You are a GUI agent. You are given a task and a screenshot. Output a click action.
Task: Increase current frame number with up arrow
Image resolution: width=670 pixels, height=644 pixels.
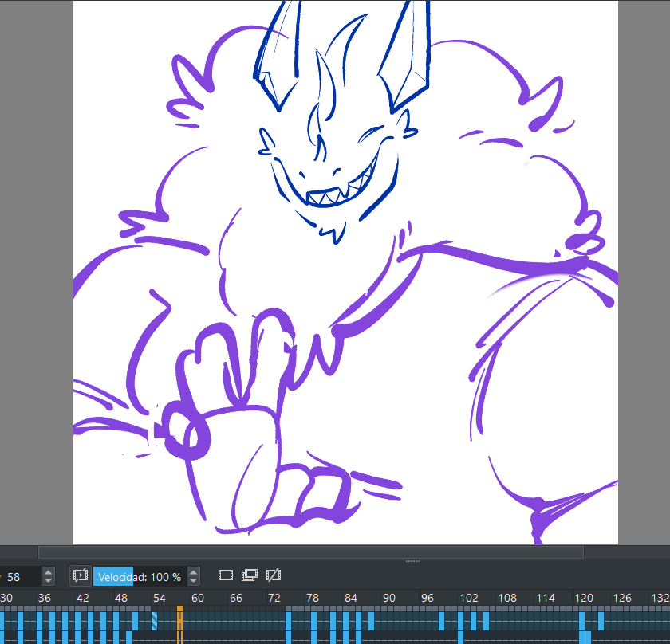coord(49,571)
